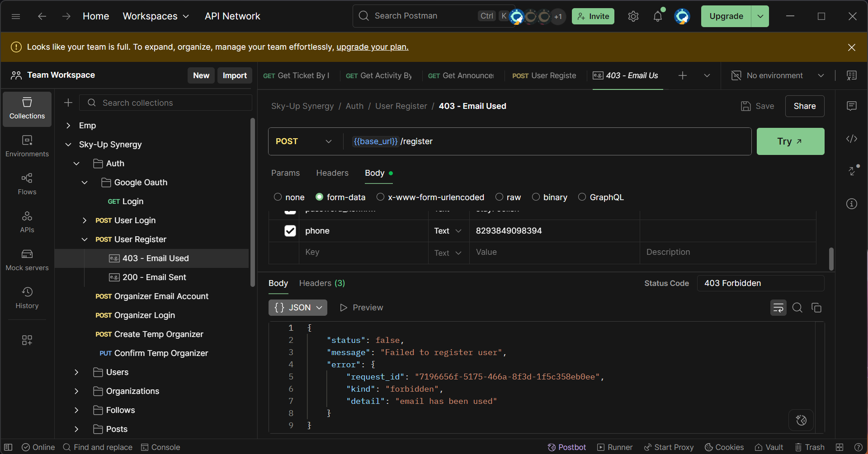The width and height of the screenshot is (868, 454).
Task: Select the form-data body type
Action: (319, 197)
